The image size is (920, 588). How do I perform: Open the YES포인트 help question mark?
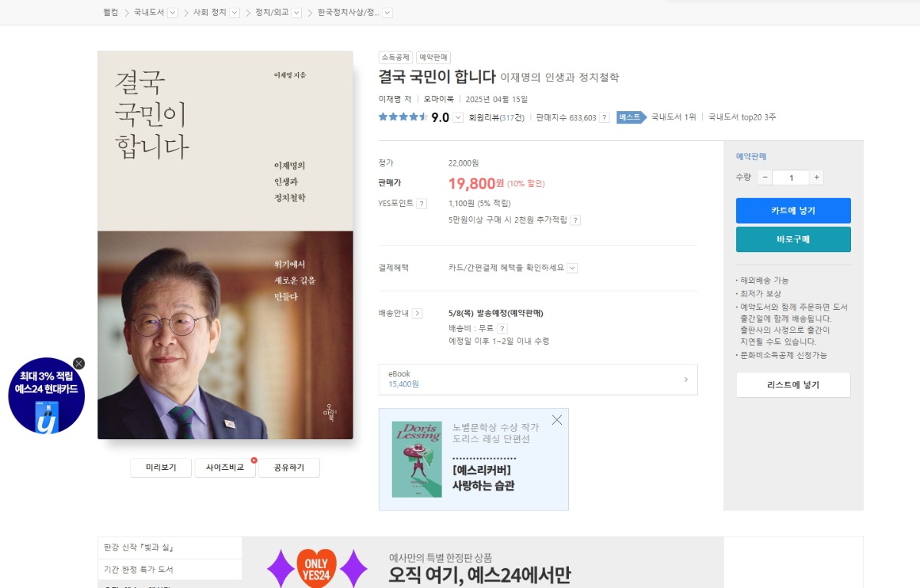pos(422,203)
